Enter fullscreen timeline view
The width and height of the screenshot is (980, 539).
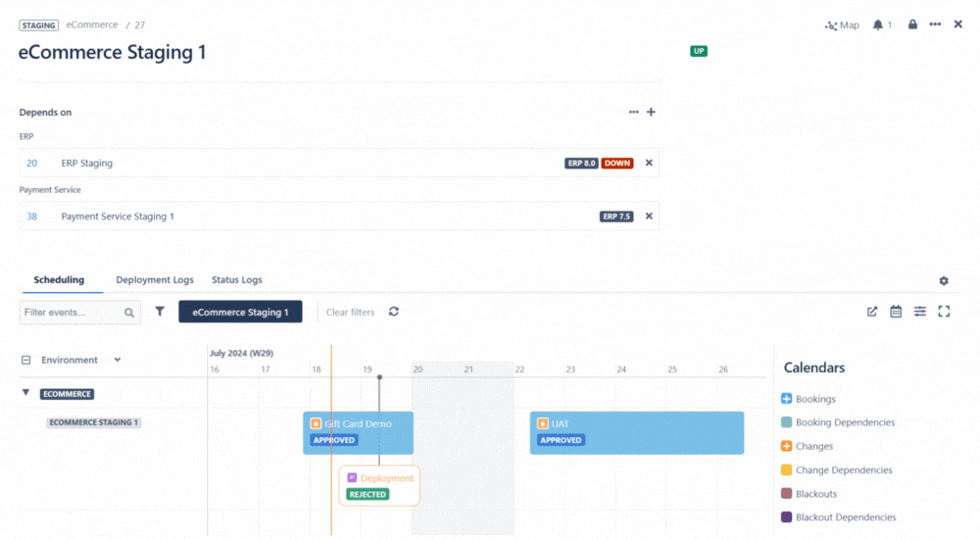(944, 312)
